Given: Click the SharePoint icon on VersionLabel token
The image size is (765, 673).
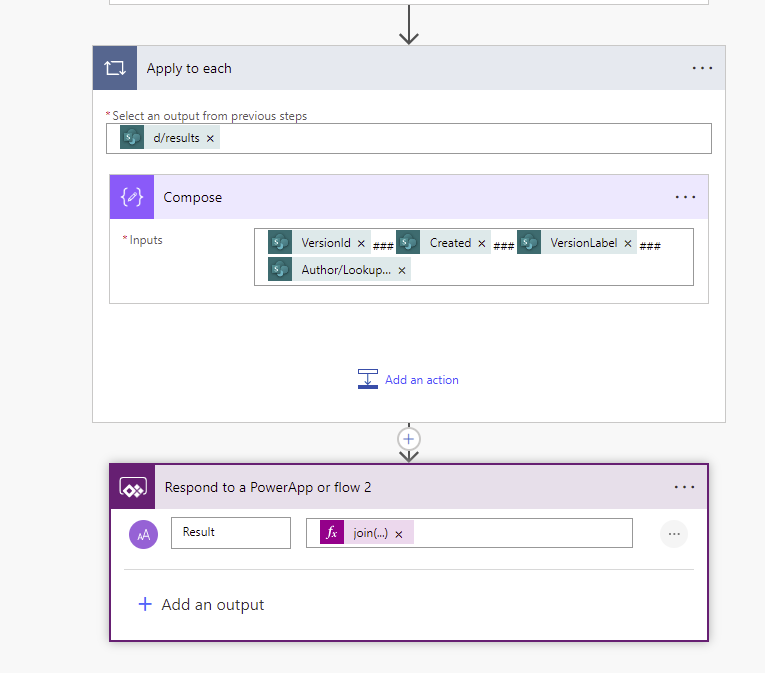Looking at the screenshot, I should [529, 243].
